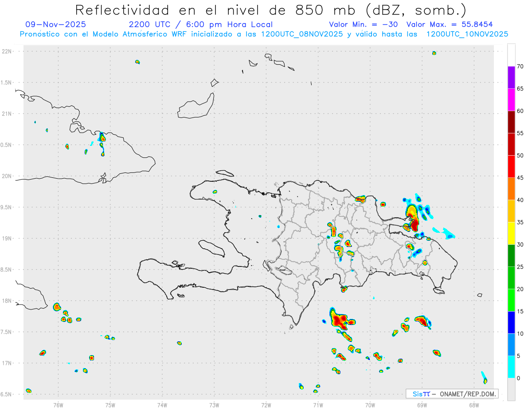The image size is (532, 411).
Task: Pick the medium green 20–25 dBZ swatch
Action: click(511, 278)
